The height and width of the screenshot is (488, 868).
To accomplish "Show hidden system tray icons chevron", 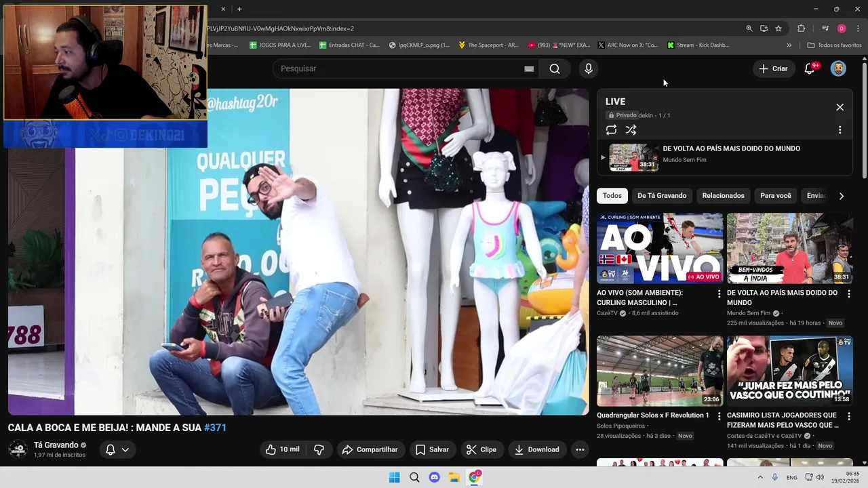I will tap(760, 477).
